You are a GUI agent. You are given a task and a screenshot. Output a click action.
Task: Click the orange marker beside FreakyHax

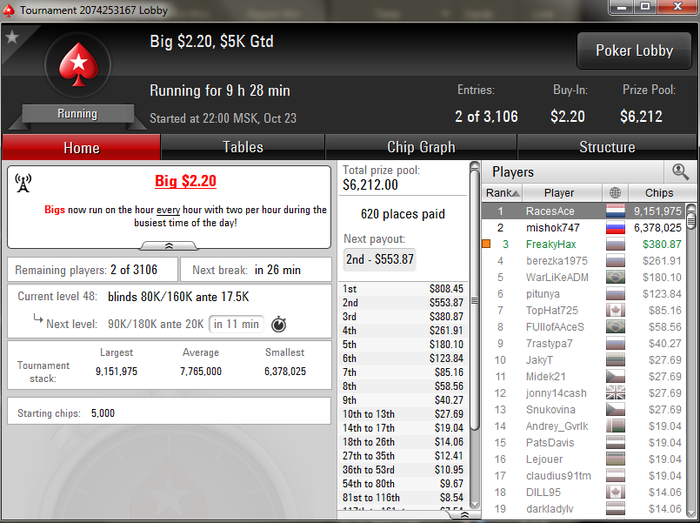pyautogui.click(x=486, y=244)
